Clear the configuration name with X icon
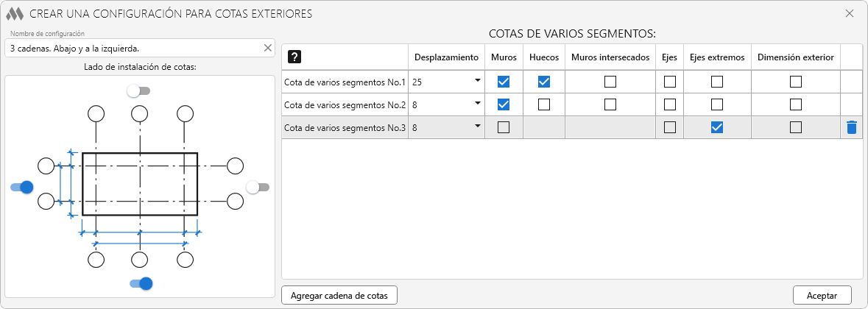The image size is (868, 309). [x=268, y=48]
